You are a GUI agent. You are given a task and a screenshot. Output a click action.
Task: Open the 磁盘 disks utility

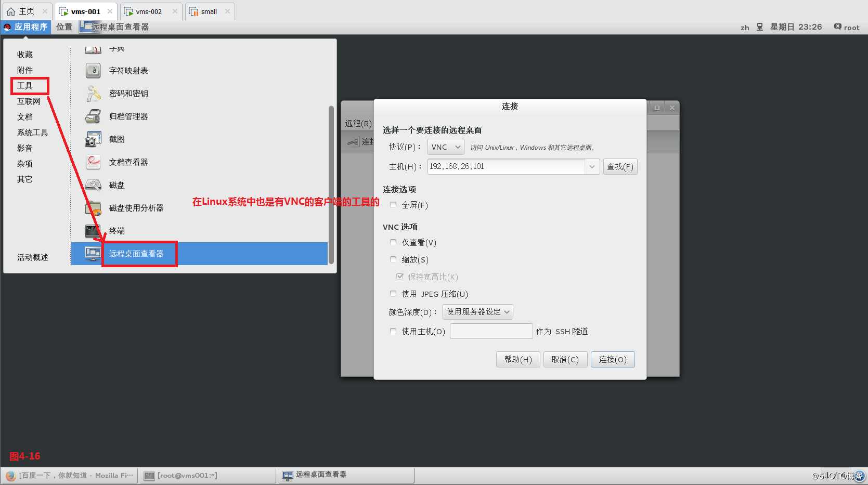[115, 185]
